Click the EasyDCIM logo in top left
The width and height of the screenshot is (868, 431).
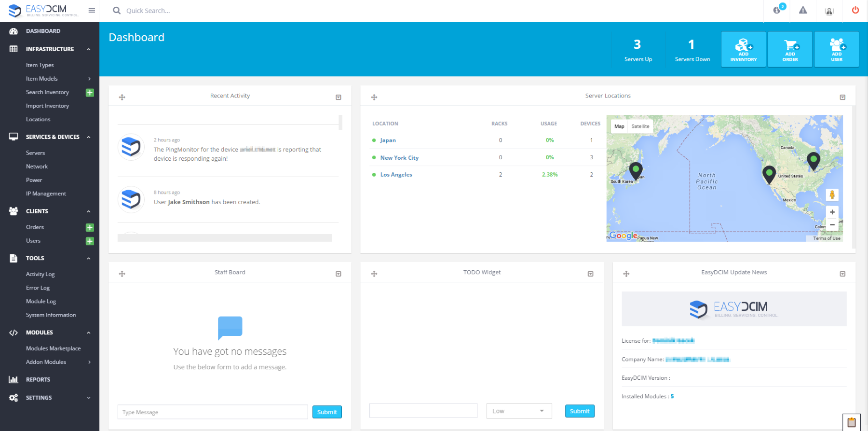[x=43, y=10]
